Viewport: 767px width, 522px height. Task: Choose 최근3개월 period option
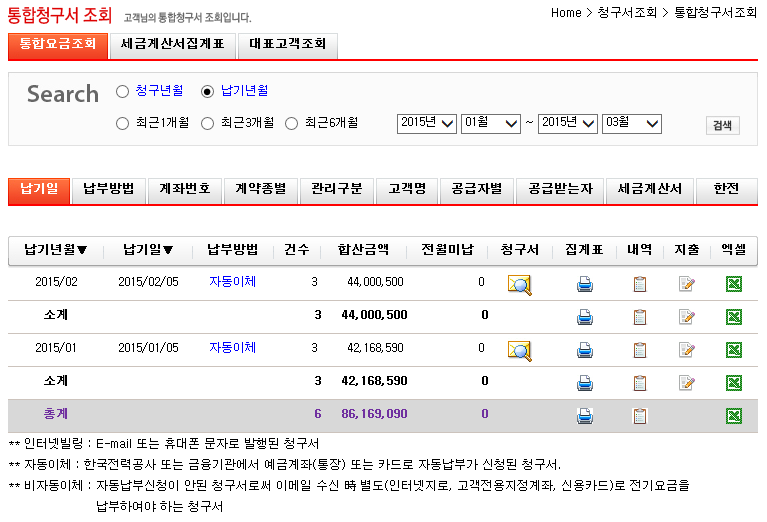pos(207,123)
